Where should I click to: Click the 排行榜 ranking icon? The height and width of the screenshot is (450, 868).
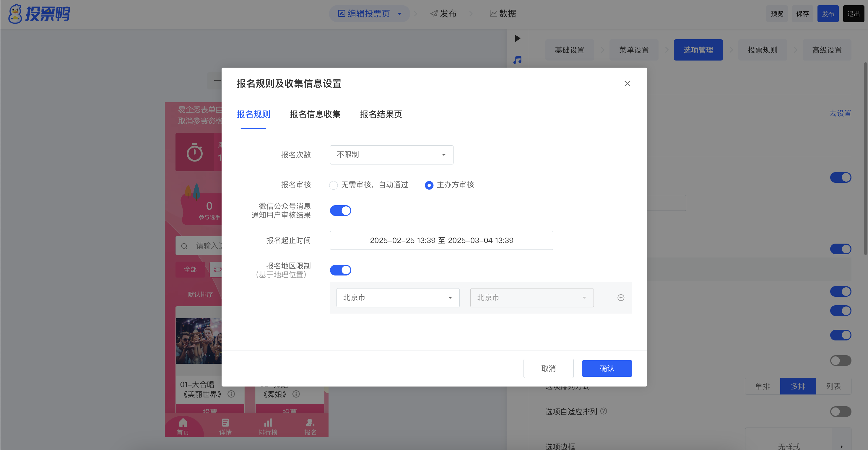click(x=268, y=423)
